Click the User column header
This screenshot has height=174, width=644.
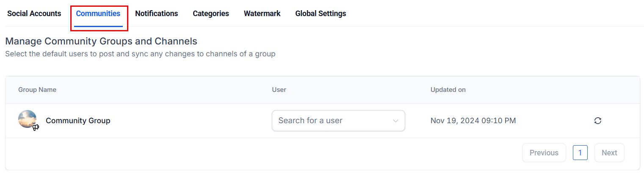tap(279, 90)
